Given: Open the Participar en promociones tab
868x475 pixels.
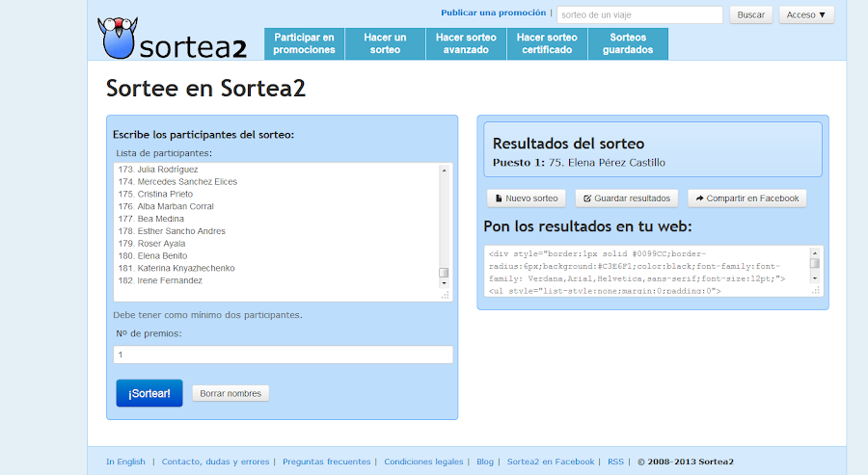Looking at the screenshot, I should point(304,43).
